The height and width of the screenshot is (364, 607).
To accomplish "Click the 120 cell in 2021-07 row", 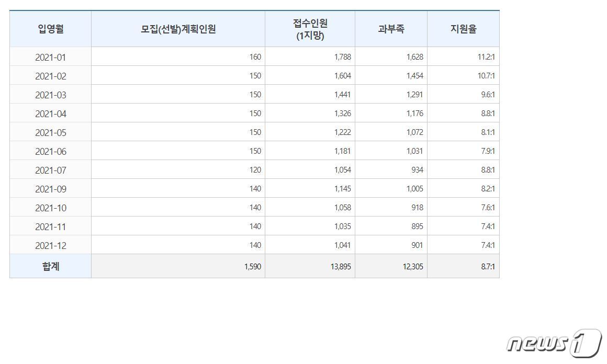I will 255,170.
